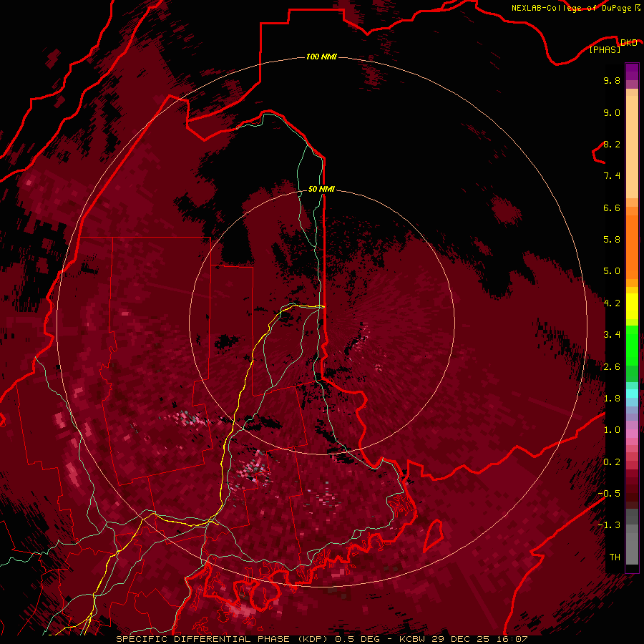644x644 pixels.
Task: Click the 5.0 legend value
Action: pyautogui.click(x=612, y=271)
